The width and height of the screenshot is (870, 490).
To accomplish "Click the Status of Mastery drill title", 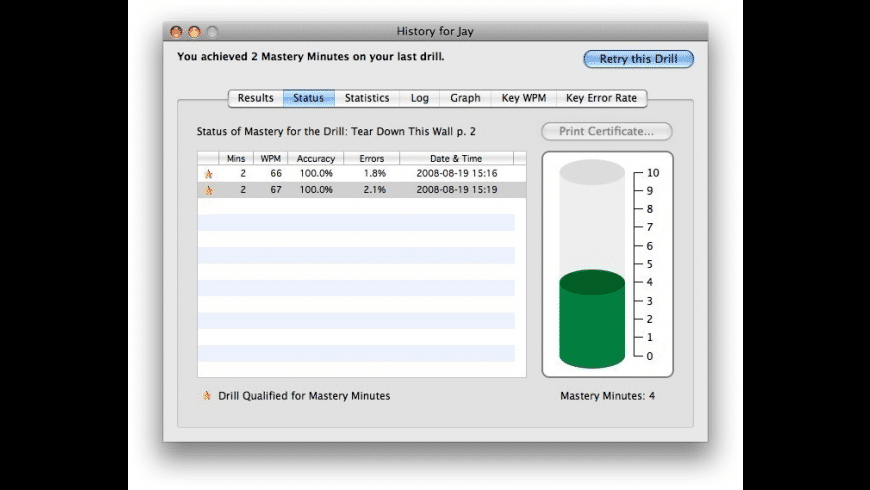I will tap(336, 132).
